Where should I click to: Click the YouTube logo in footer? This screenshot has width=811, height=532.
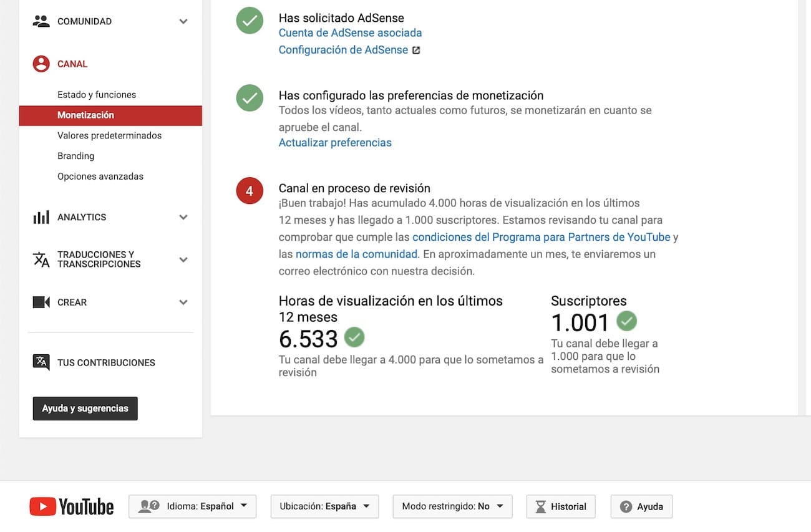(72, 506)
